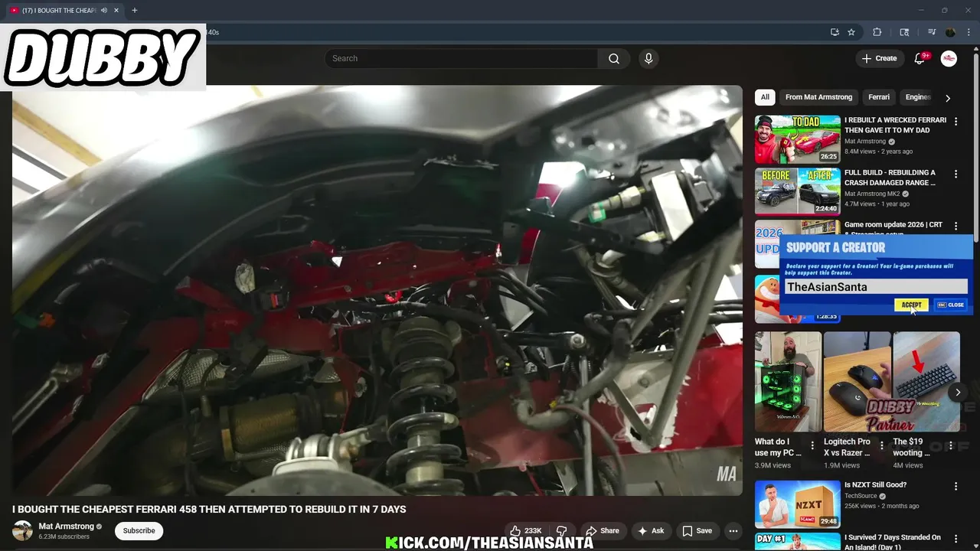Open I REBUILT A WRECKED FERRARI thumbnail
Screen dimensions: 980x551
797,139
